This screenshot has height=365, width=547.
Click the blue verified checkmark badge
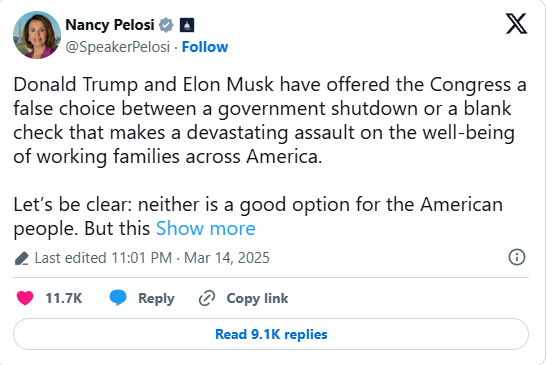click(x=166, y=25)
